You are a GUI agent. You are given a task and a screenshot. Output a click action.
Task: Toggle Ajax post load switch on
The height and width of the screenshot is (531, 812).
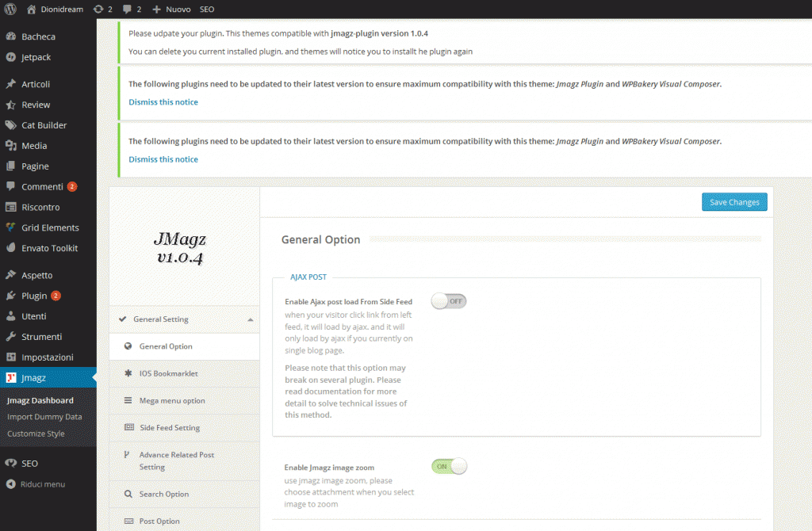pyautogui.click(x=449, y=301)
